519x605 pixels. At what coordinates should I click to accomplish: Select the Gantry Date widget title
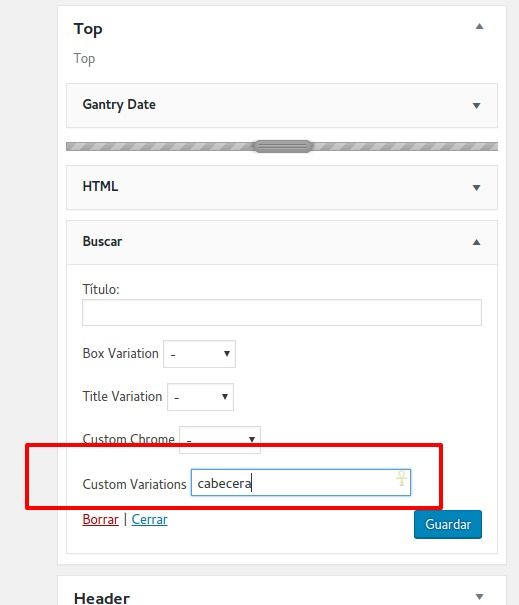[x=119, y=105]
